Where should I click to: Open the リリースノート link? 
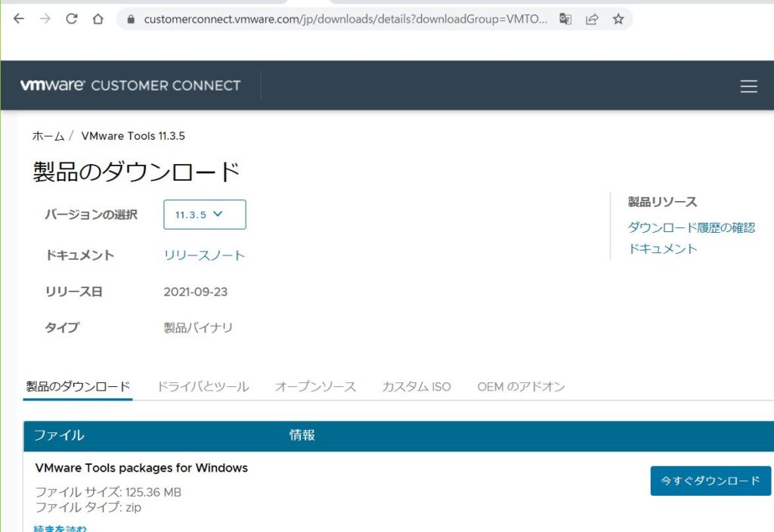204,255
